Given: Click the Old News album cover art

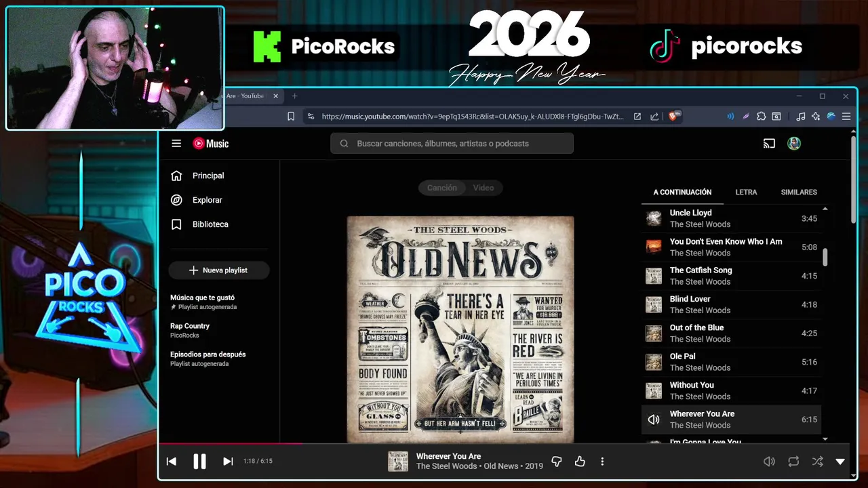Looking at the screenshot, I should tap(460, 330).
